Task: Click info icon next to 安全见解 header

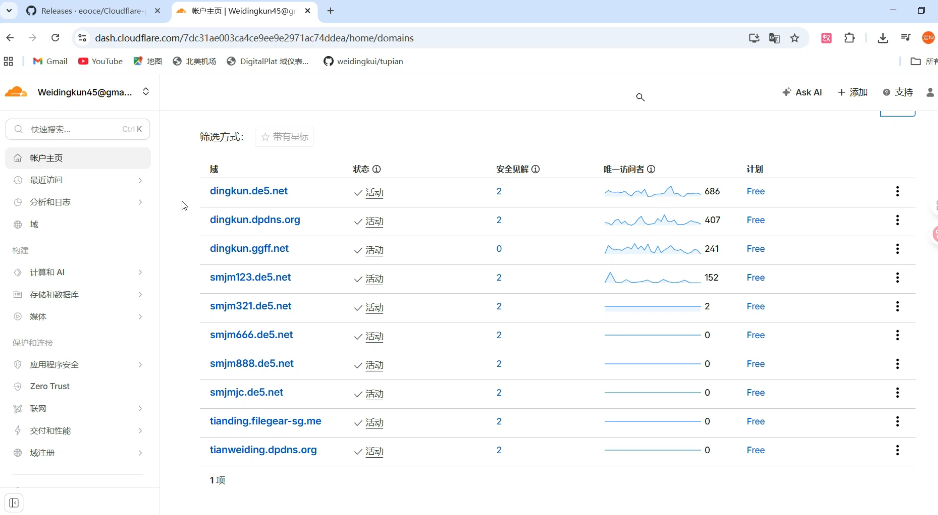Action: coord(535,169)
